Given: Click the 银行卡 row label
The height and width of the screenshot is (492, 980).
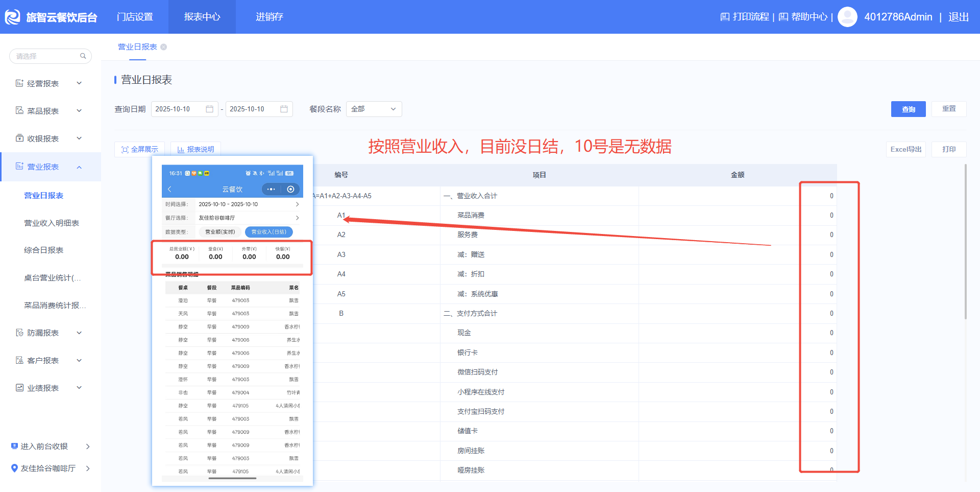Looking at the screenshot, I should pyautogui.click(x=468, y=353).
